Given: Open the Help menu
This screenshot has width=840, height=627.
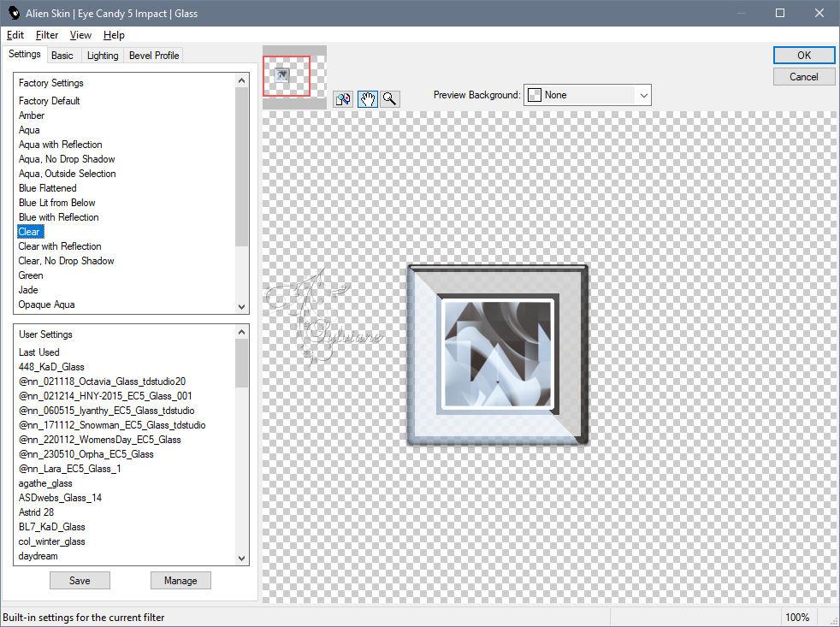Looking at the screenshot, I should click(x=114, y=35).
